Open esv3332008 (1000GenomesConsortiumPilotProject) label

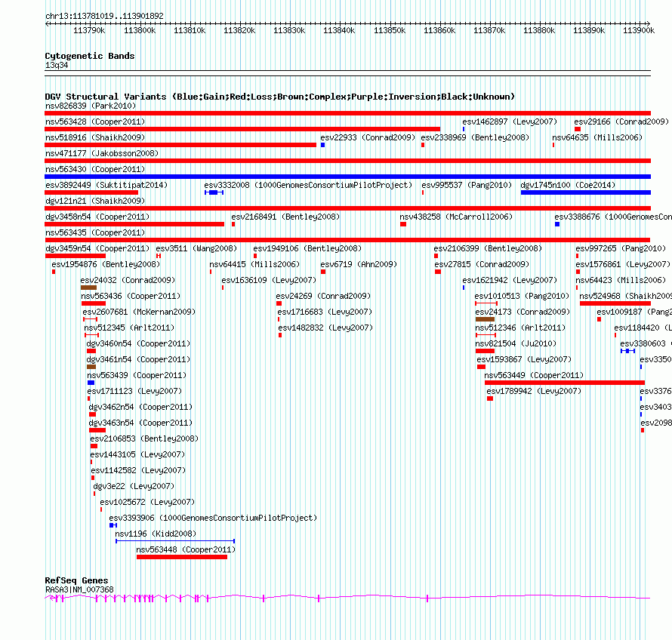308,185
